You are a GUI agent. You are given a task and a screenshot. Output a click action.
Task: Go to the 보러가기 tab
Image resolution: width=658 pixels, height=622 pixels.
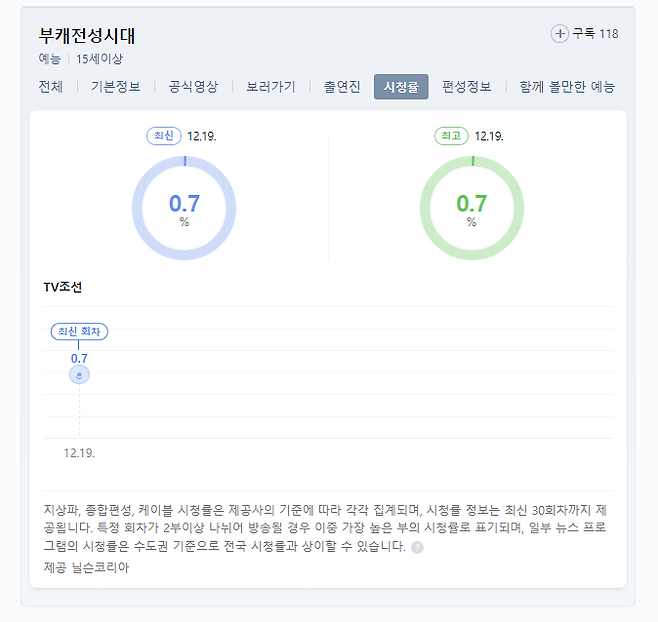coord(271,87)
